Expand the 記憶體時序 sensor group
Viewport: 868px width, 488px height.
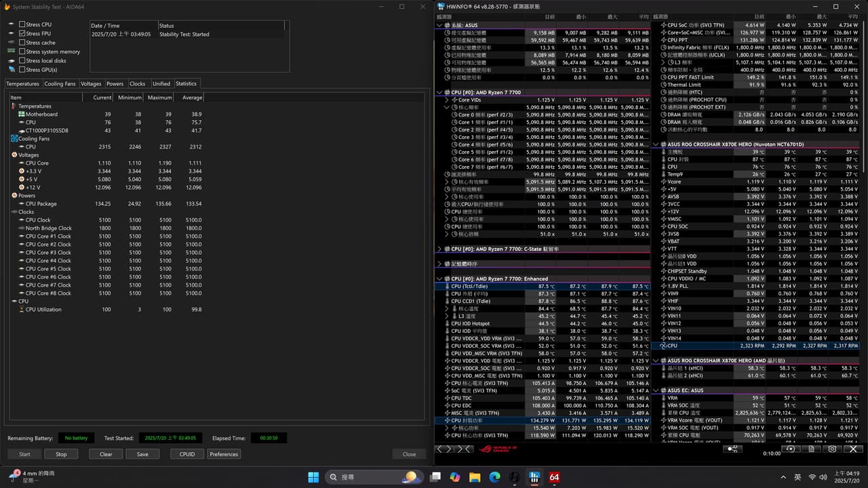tap(439, 264)
